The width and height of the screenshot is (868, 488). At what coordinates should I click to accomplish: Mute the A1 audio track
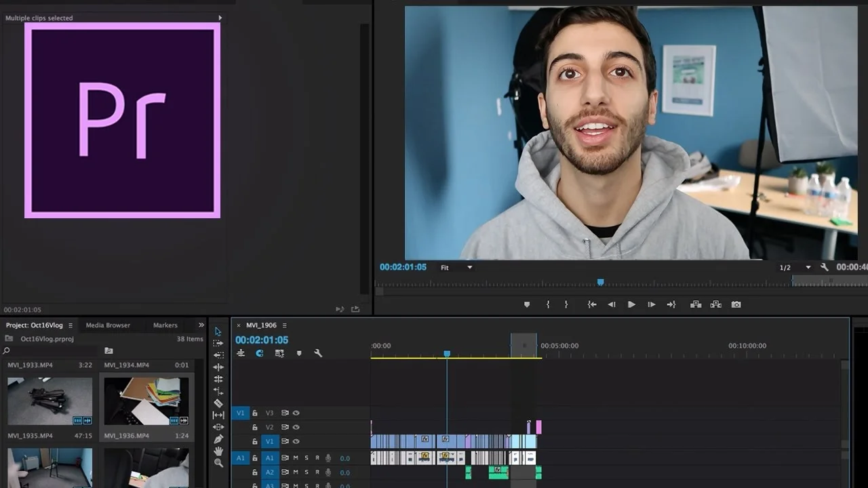[296, 458]
